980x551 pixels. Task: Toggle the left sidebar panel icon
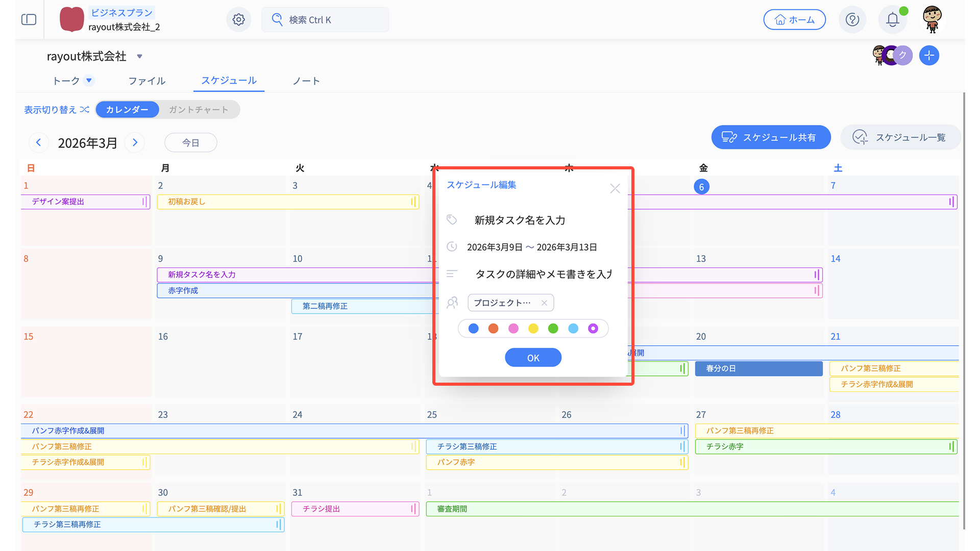point(29,19)
